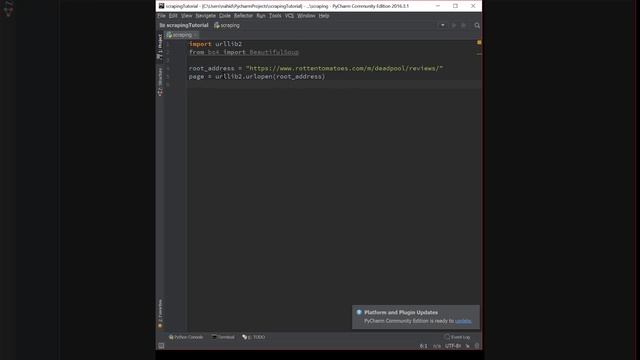Open the Window menu
The width and height of the screenshot is (640, 360).
pyautogui.click(x=306, y=16)
